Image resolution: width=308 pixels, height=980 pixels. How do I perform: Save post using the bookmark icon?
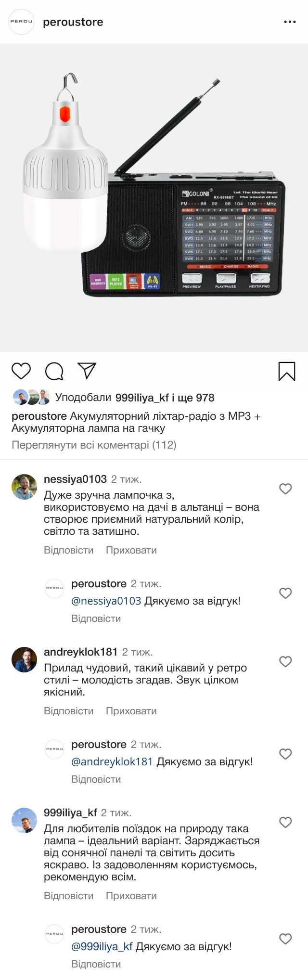pos(287,371)
